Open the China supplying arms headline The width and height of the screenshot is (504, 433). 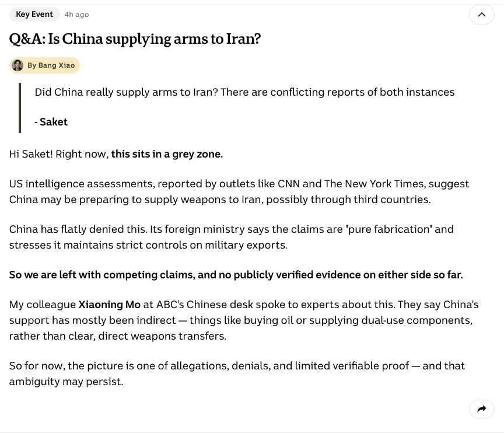(135, 39)
